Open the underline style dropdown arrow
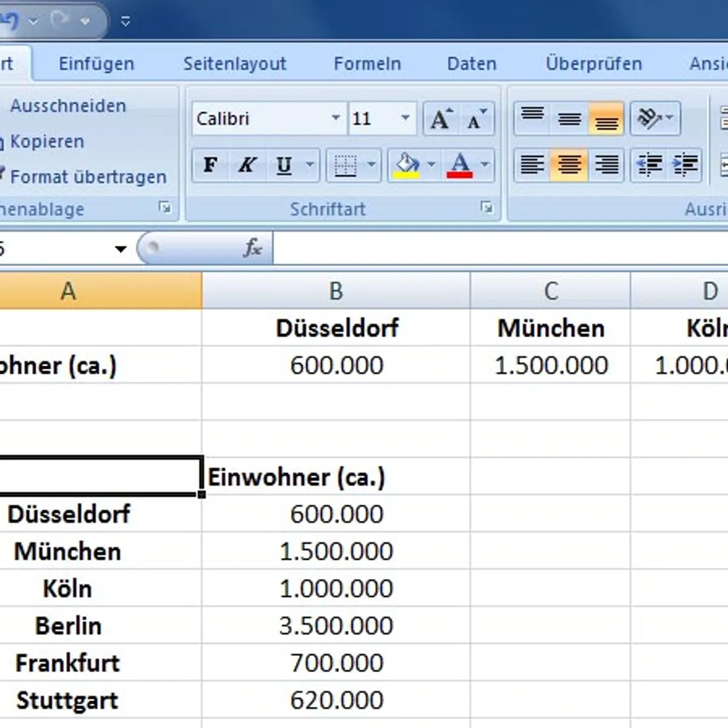The image size is (728, 728). click(310, 165)
